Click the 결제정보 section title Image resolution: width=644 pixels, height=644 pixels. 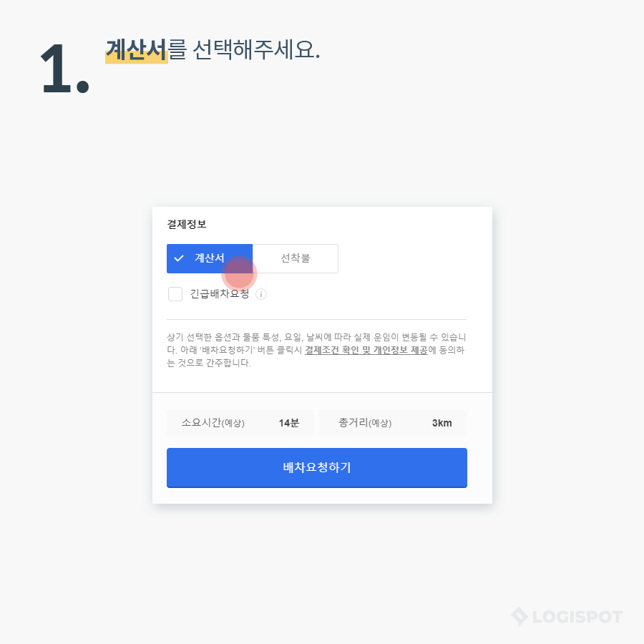point(187,224)
